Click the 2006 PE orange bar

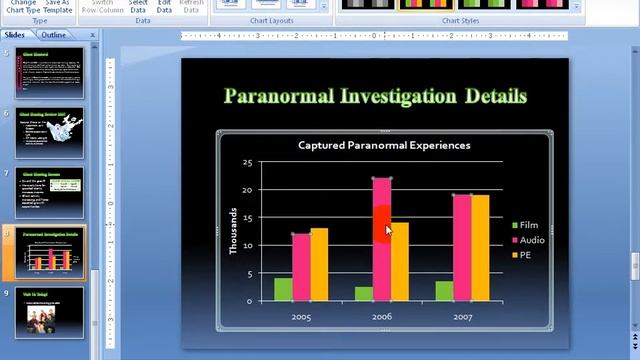[x=400, y=262]
